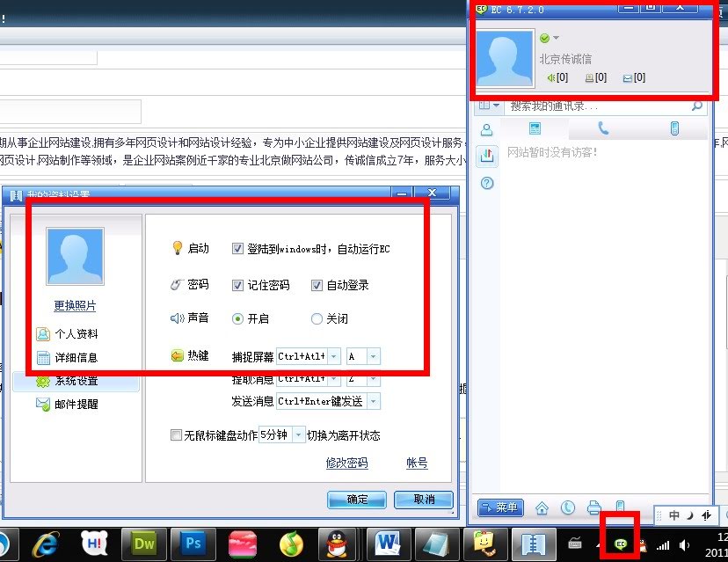Click the contacts person icon in EC sidebar
728x562 pixels.
486,129
